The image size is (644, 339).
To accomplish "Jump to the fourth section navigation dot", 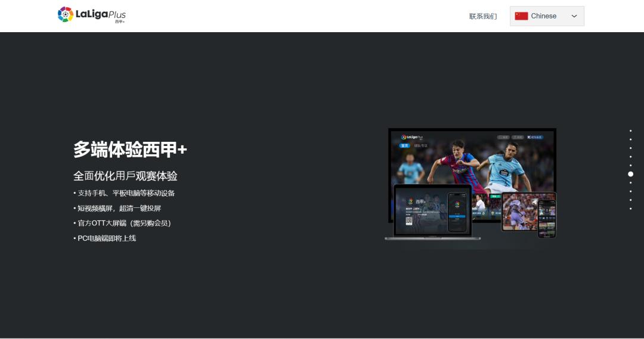I will 630,157.
